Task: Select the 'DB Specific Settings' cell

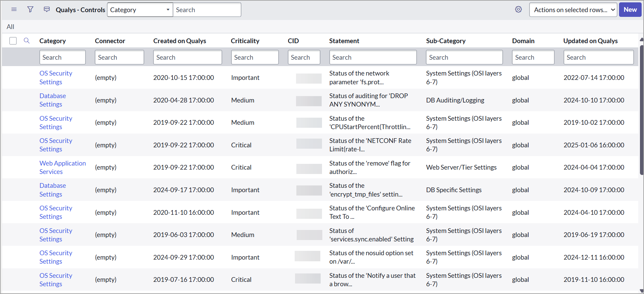Action: (x=454, y=190)
